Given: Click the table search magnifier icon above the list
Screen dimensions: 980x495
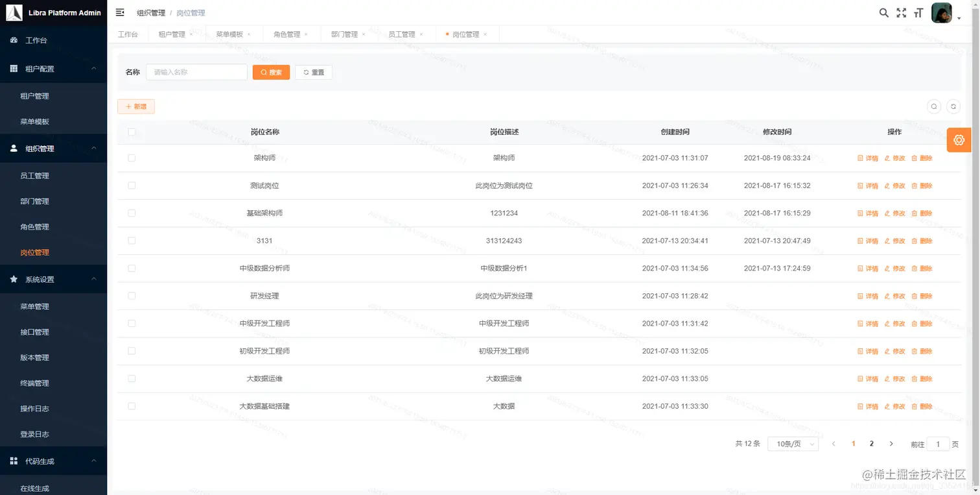Looking at the screenshot, I should click(x=934, y=106).
